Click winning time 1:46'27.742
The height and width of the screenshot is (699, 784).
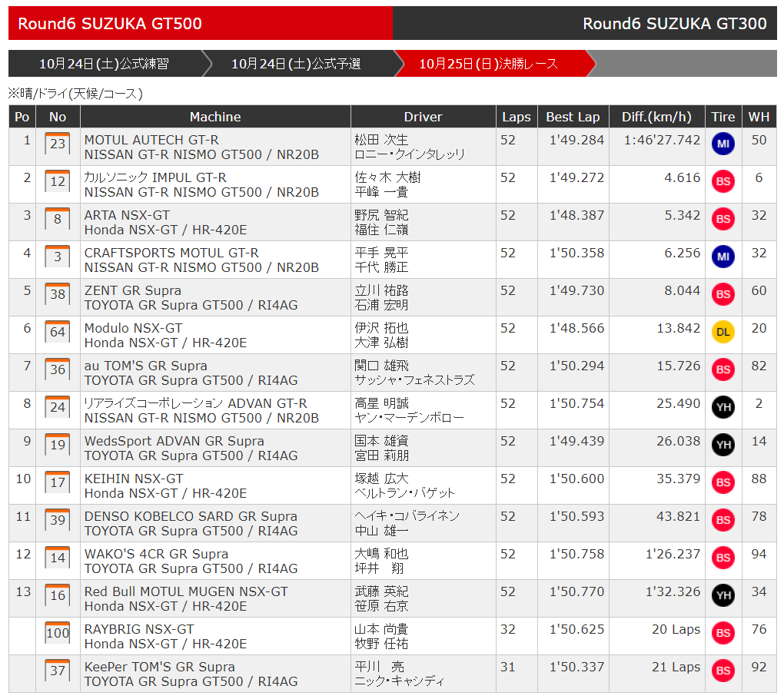click(662, 140)
